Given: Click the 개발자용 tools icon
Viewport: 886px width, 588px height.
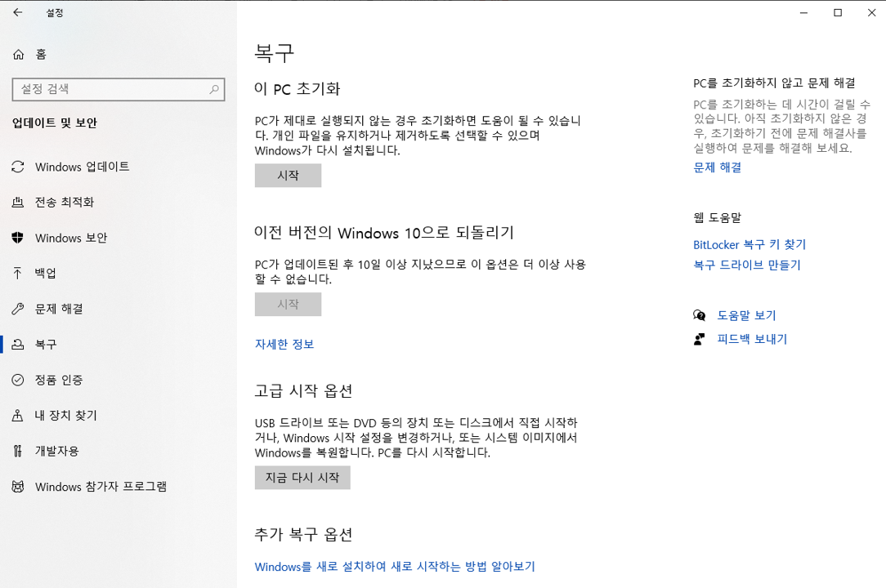Looking at the screenshot, I should [18, 451].
